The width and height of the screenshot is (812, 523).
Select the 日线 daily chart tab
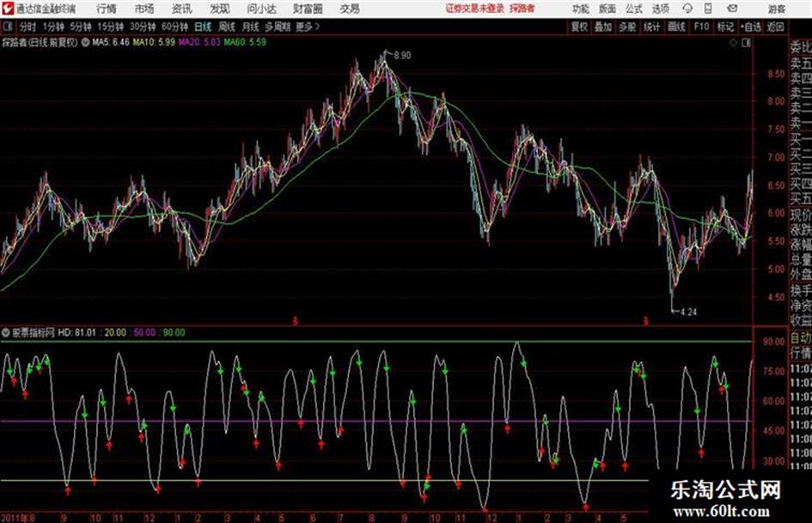(x=203, y=27)
